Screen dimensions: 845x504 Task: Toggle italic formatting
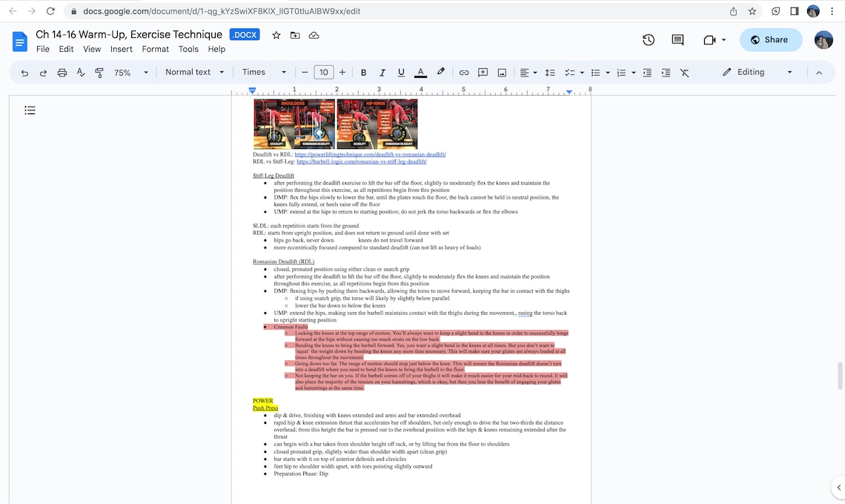382,72
